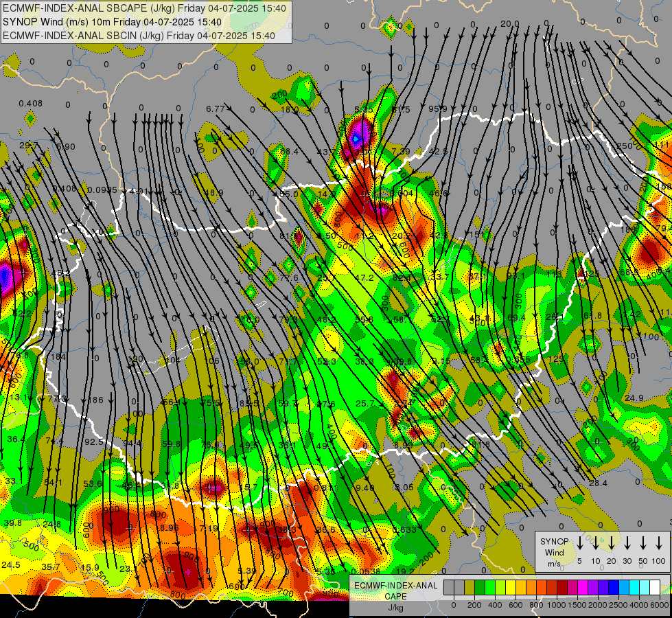The image size is (672, 618).
Task: Pick the bright magenta swatch on CAPE scale
Action: pos(583,587)
